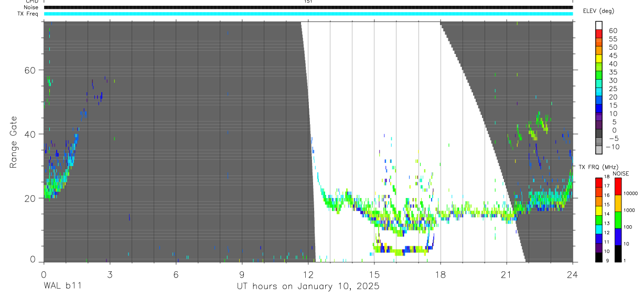Click the y-axis tick label '60'
Image resolution: width=644 pixels, height=297 pixels.
click(31, 70)
